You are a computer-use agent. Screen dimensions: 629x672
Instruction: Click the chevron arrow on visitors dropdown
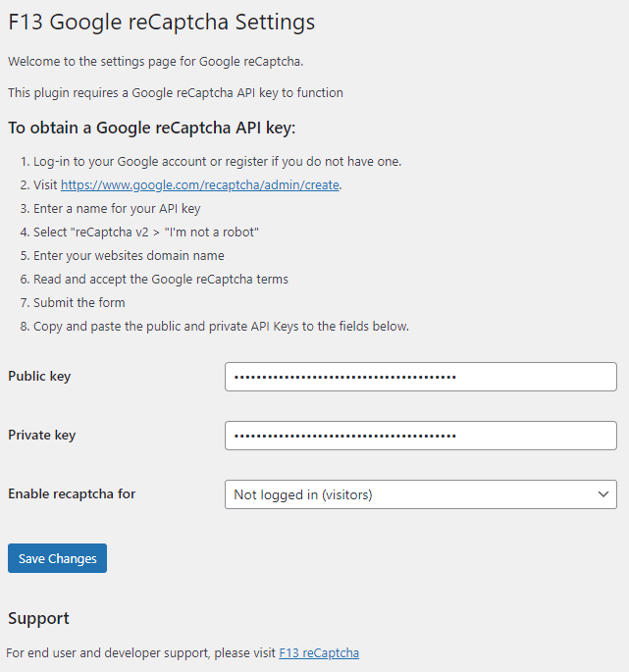(603, 494)
